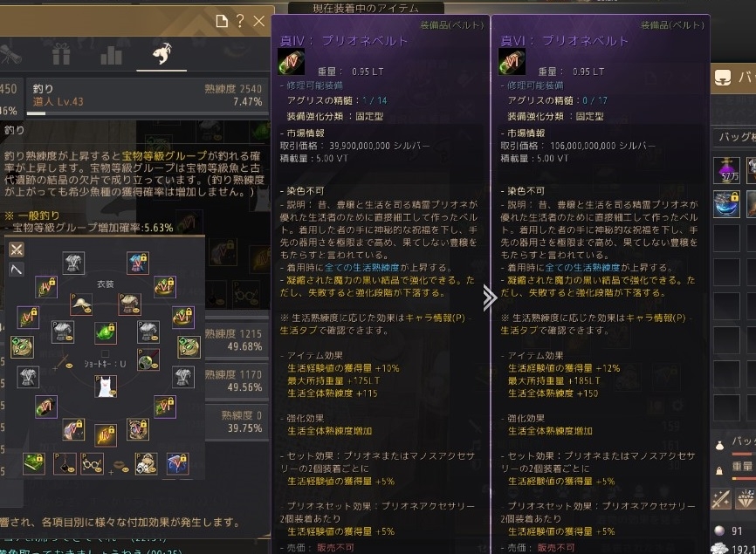Screen dimensions: 756x554
Task: Tick the small checkbox above ショートキー：U
Action: 105,354
